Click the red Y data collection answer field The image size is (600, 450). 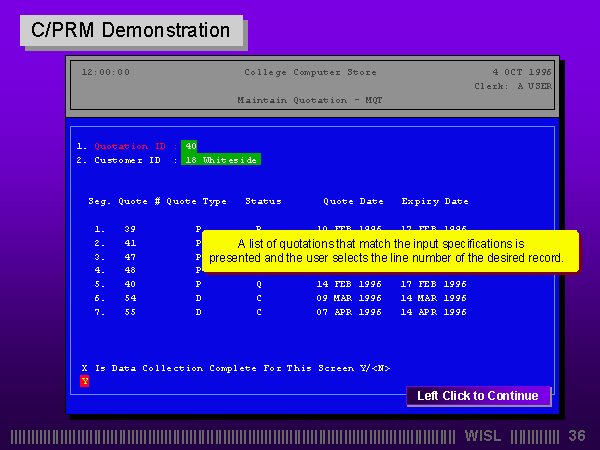[85, 381]
